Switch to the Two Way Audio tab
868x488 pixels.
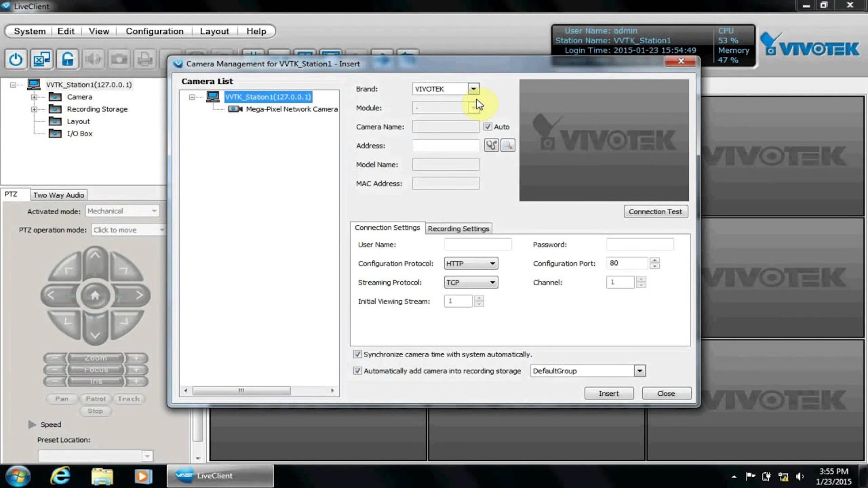[59, 195]
